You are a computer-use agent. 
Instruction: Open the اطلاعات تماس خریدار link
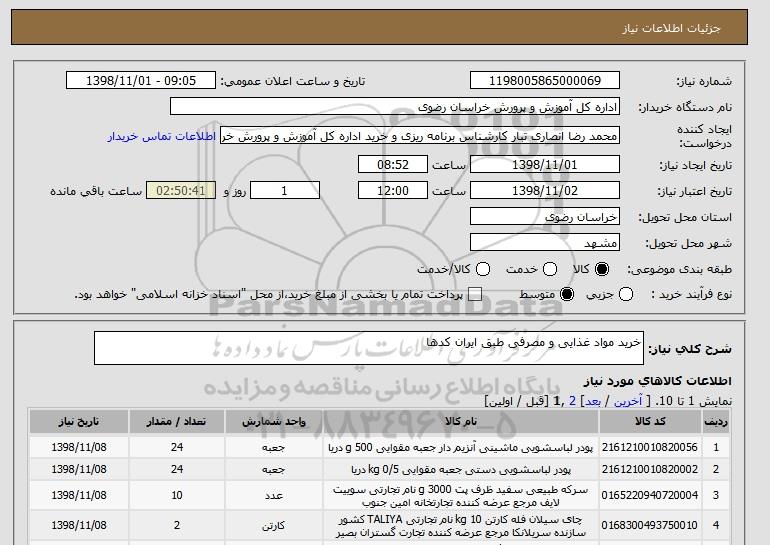(x=162, y=136)
